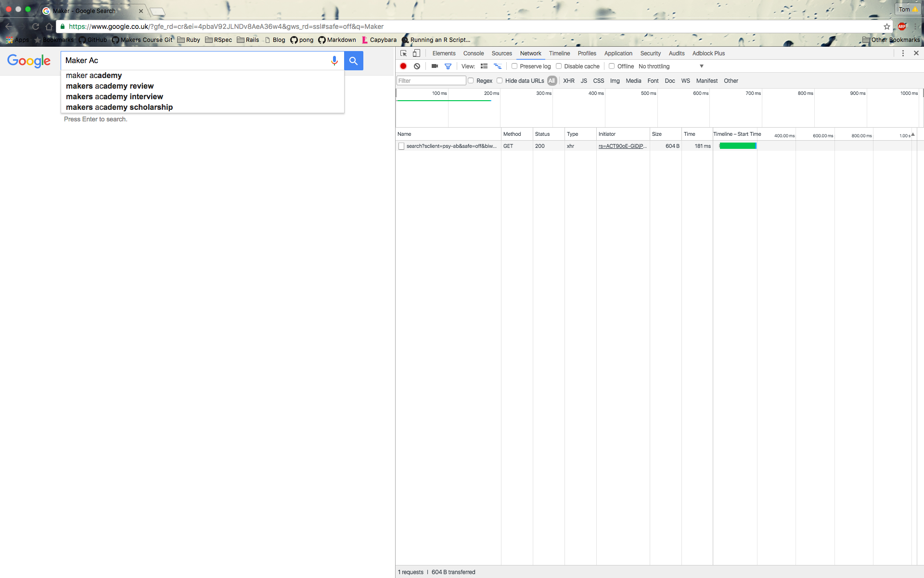Filter requests by JS
The image size is (924, 578).
584,81
